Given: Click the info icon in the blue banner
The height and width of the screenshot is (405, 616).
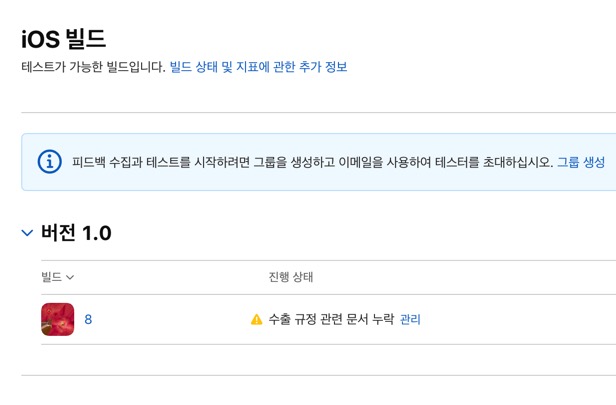Looking at the screenshot, I should click(x=49, y=162).
